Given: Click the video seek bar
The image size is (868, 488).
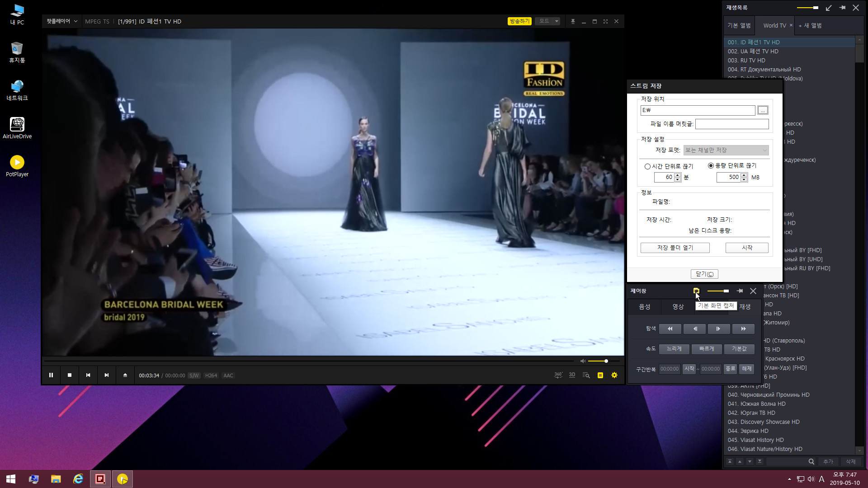Looking at the screenshot, I should click(310, 361).
